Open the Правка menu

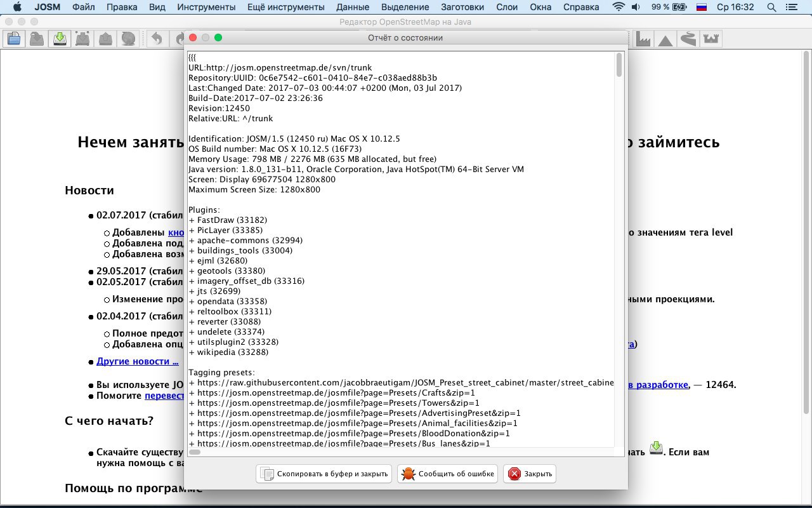[x=122, y=7]
